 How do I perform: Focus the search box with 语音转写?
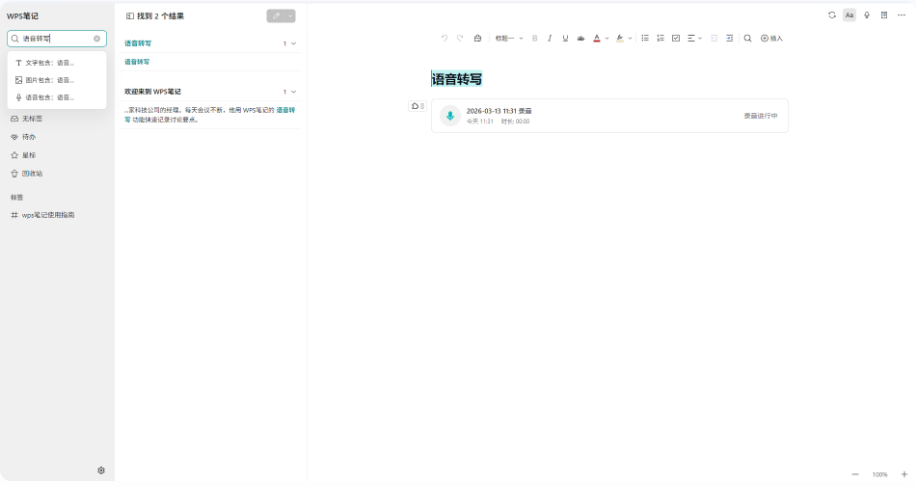pyautogui.click(x=57, y=39)
